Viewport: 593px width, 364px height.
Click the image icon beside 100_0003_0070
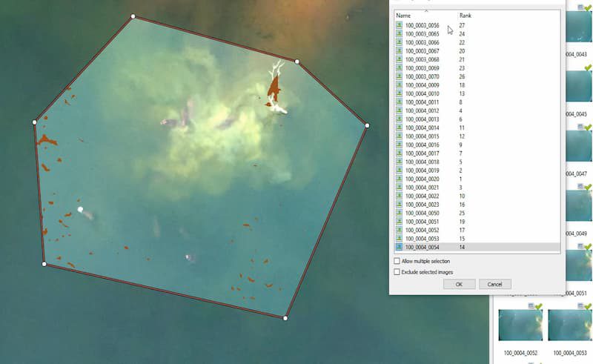[x=399, y=76]
